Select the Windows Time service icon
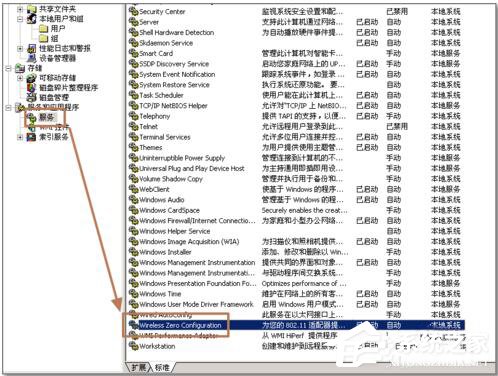 [x=133, y=293]
